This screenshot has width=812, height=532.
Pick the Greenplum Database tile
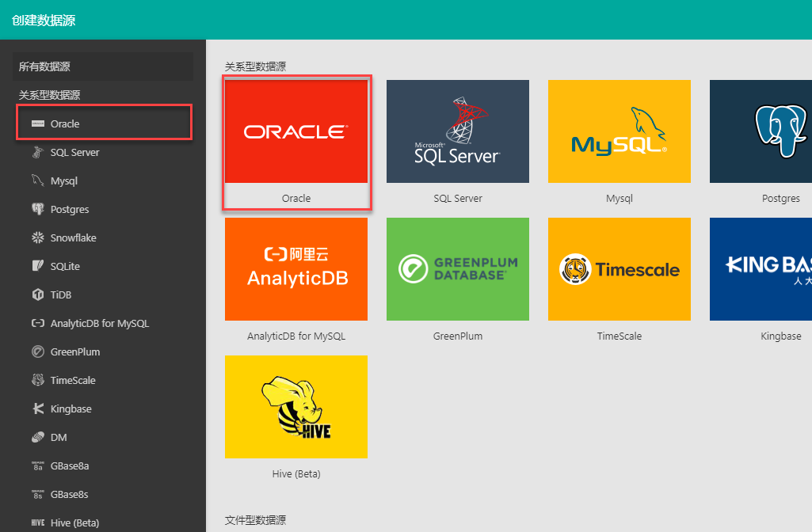pyautogui.click(x=458, y=269)
